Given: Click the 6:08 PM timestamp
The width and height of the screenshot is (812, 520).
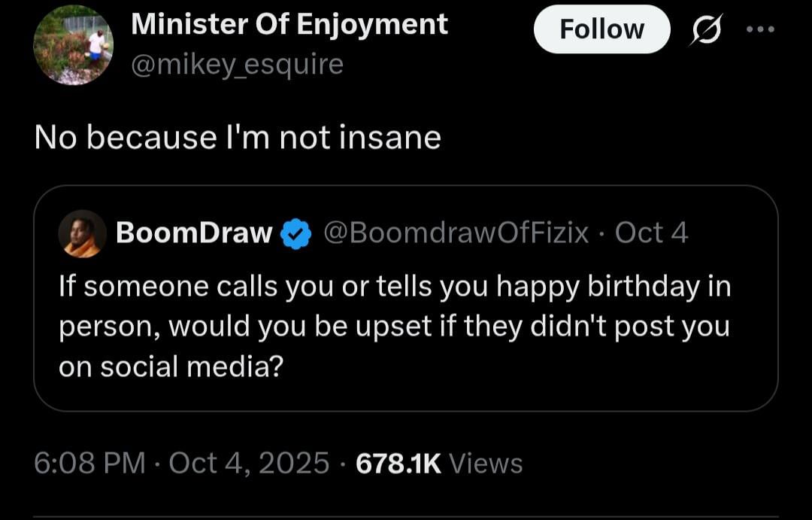Looking at the screenshot, I should 89,463.
